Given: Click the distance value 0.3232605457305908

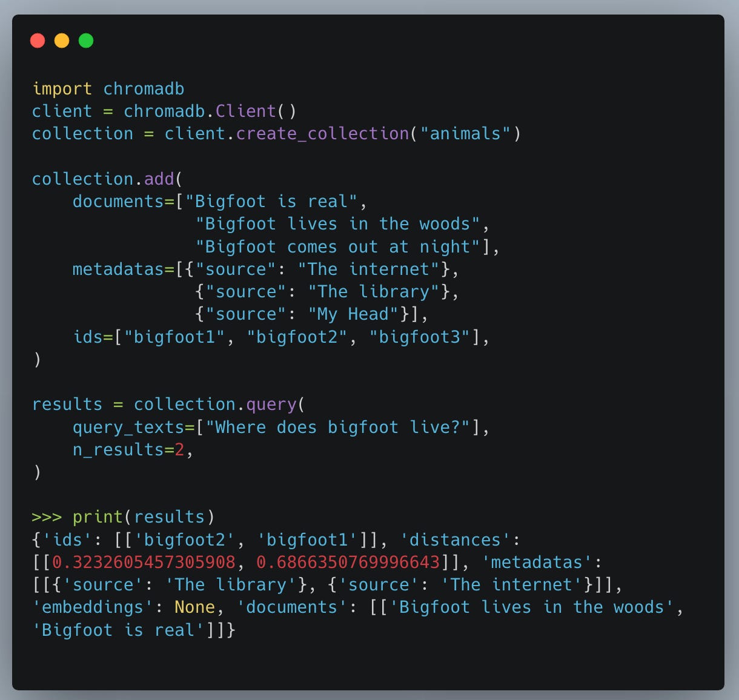Looking at the screenshot, I should [144, 563].
